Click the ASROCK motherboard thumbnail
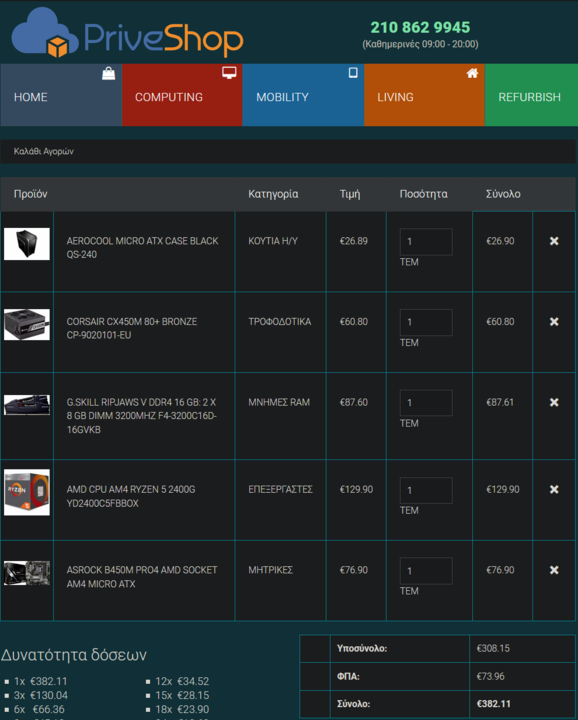This screenshot has width=578, height=720. (x=27, y=573)
